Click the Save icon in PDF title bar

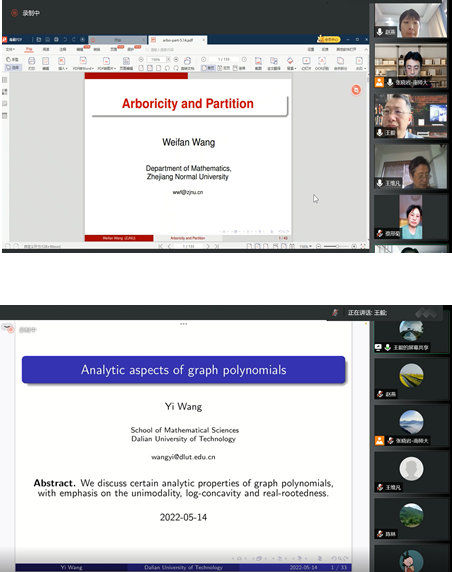pos(47,39)
